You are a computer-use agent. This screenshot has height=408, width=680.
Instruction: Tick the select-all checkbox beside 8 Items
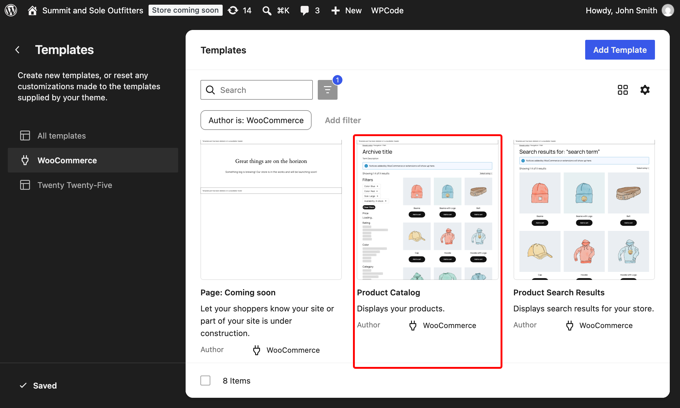pyautogui.click(x=206, y=381)
